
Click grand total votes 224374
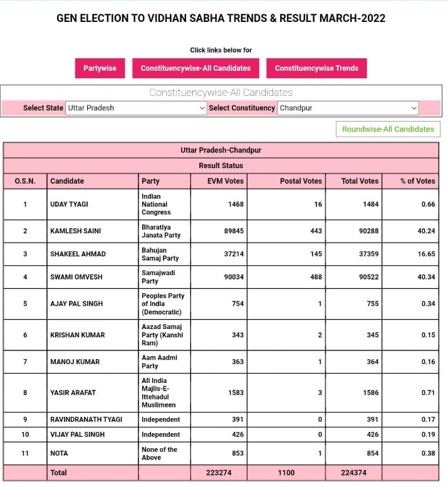click(x=353, y=473)
